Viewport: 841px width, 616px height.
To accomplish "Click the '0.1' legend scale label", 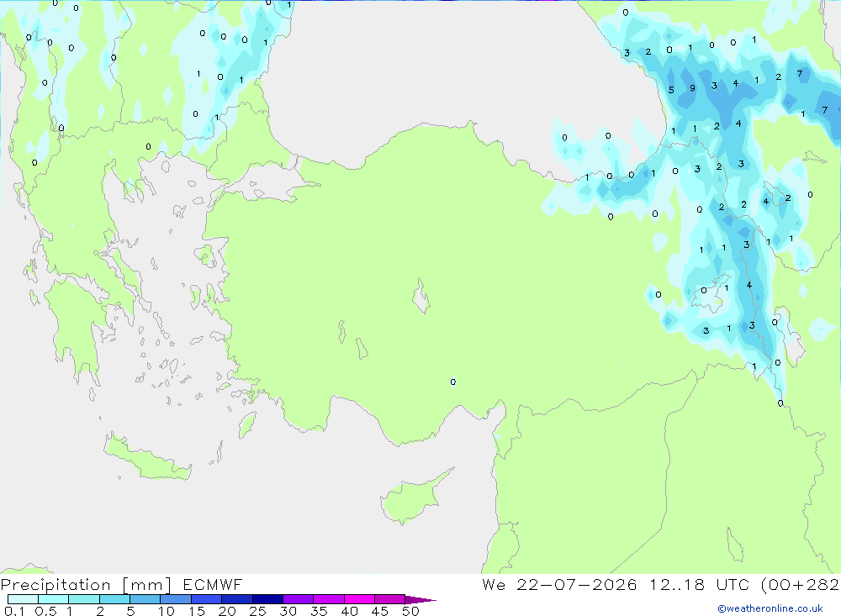I will [14, 611].
